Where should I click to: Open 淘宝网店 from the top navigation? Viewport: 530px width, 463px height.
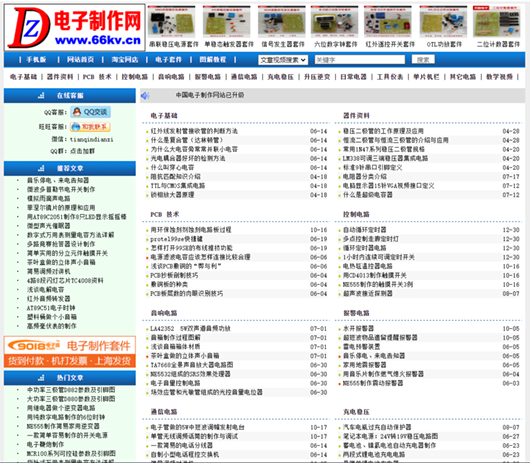(x=125, y=60)
